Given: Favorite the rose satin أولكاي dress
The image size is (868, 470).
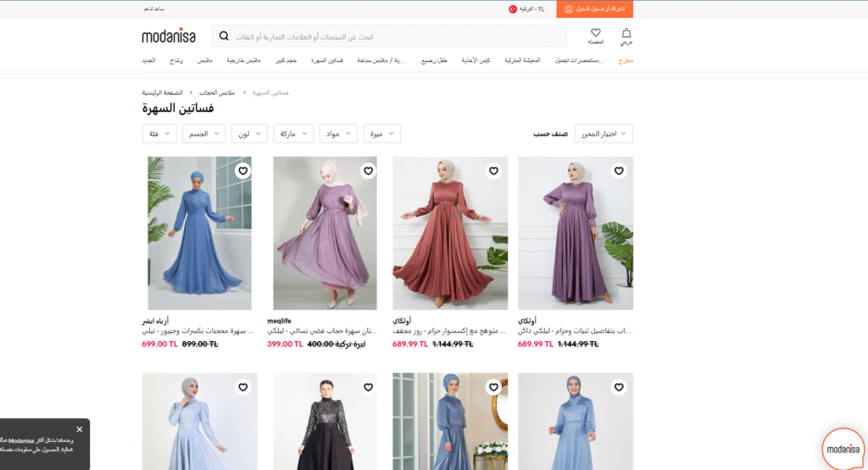Looking at the screenshot, I should click(493, 170).
